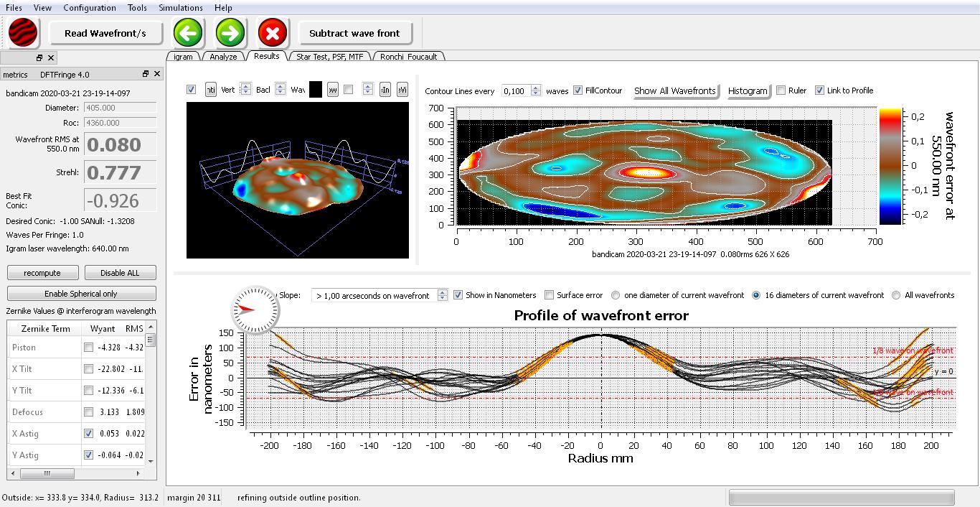This screenshot has height=507, width=980.
Task: Click the profile angle compass dial
Action: pyautogui.click(x=254, y=310)
